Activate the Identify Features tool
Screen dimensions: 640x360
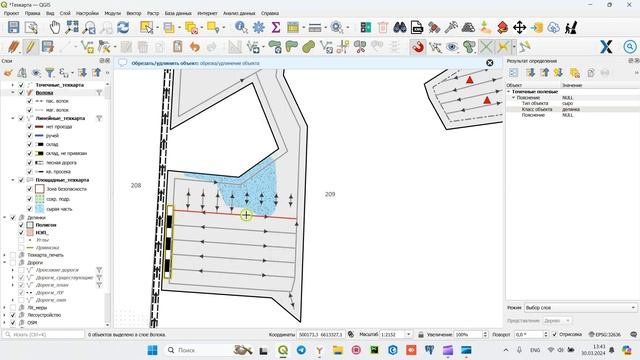click(241, 27)
